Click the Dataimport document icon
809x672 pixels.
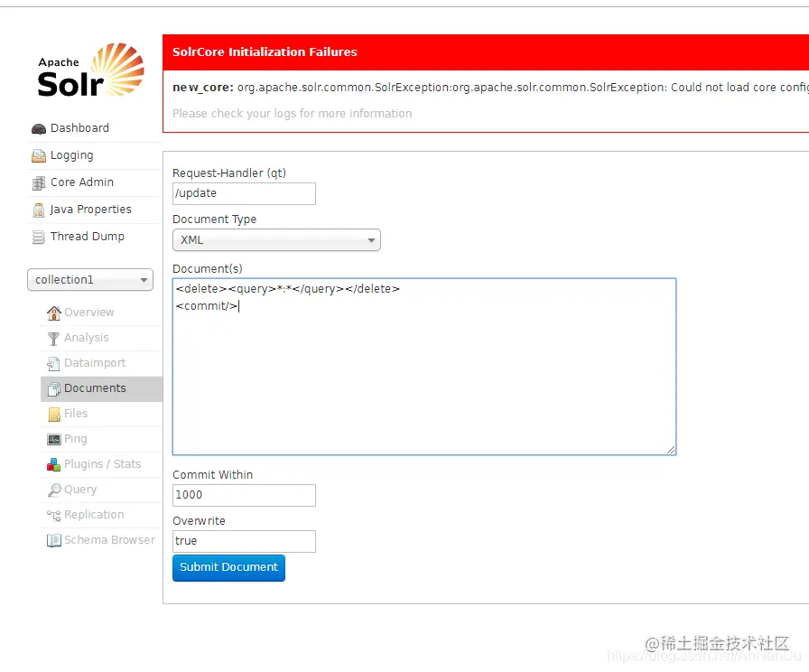pyautogui.click(x=53, y=364)
